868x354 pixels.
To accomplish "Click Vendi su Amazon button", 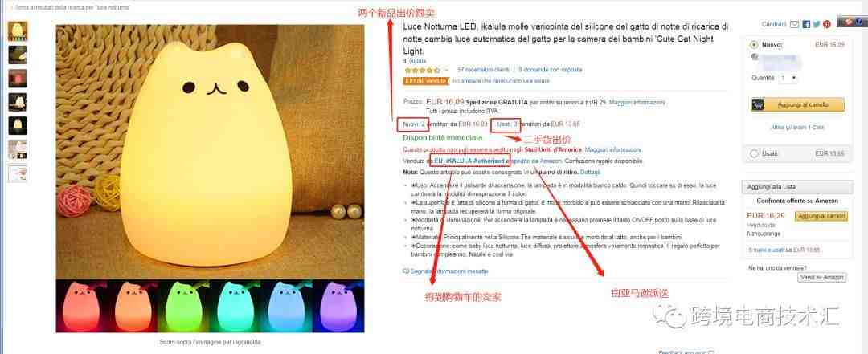I will click(x=822, y=277).
